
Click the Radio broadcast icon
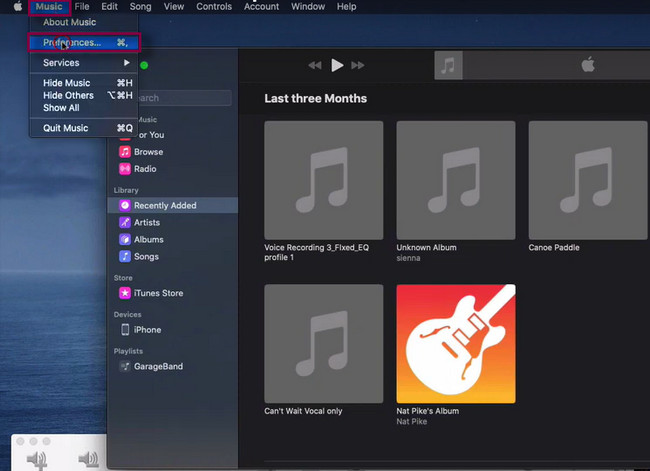(x=125, y=169)
